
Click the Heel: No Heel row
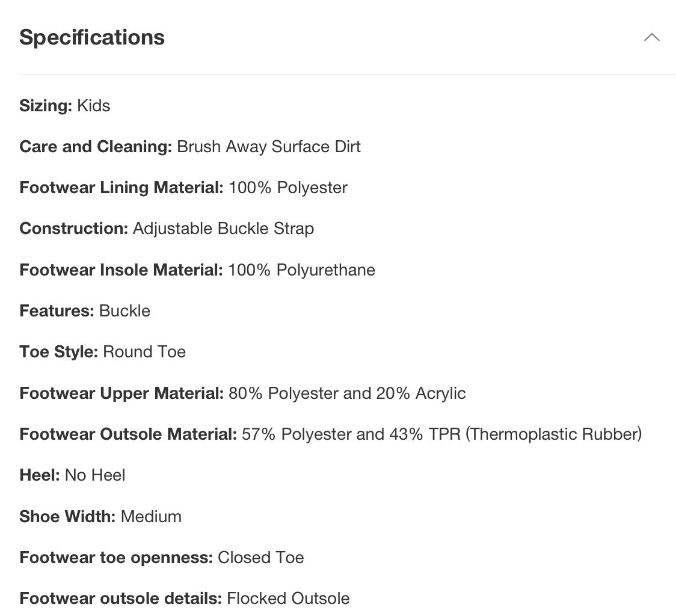tap(72, 475)
